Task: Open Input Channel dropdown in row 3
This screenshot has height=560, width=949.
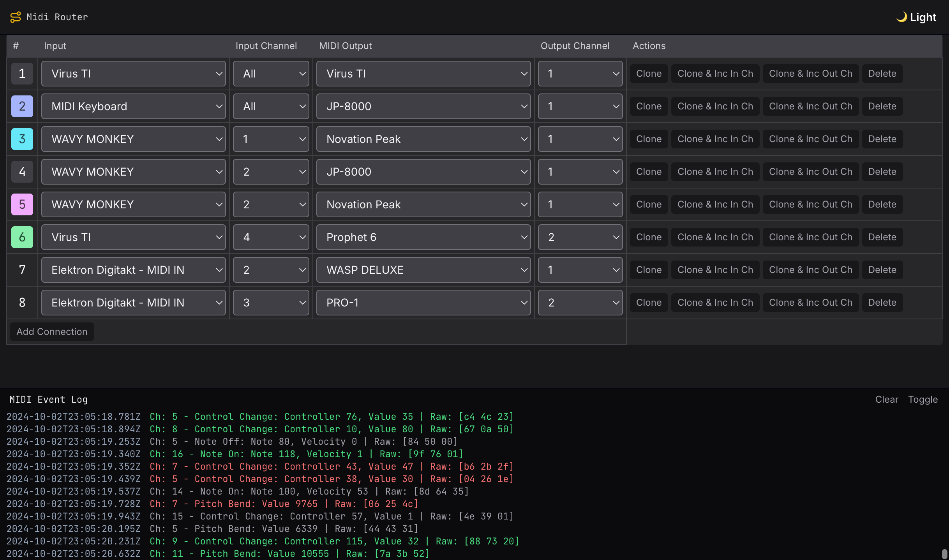Action: [271, 139]
